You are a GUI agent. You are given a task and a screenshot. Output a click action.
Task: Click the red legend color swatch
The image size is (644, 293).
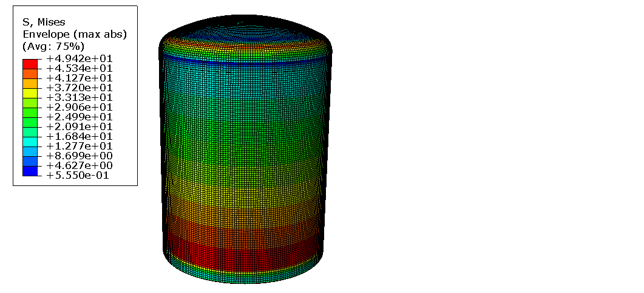(x=30, y=63)
